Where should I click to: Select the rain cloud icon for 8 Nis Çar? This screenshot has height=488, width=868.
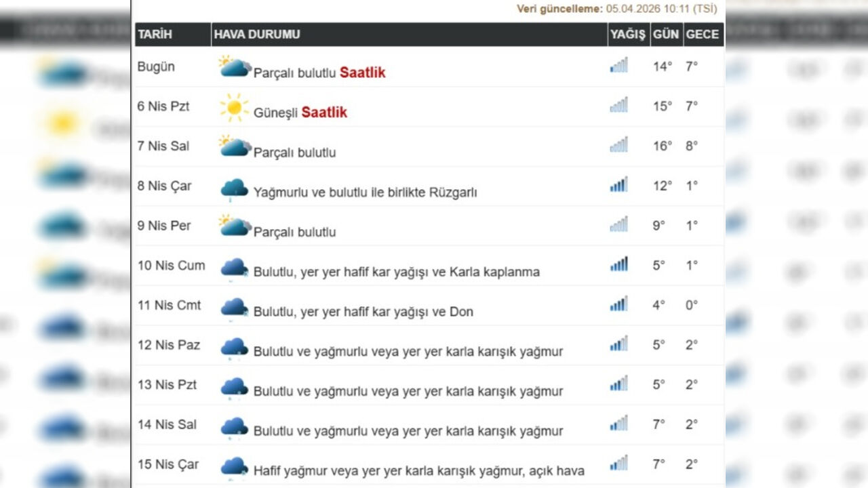click(233, 186)
